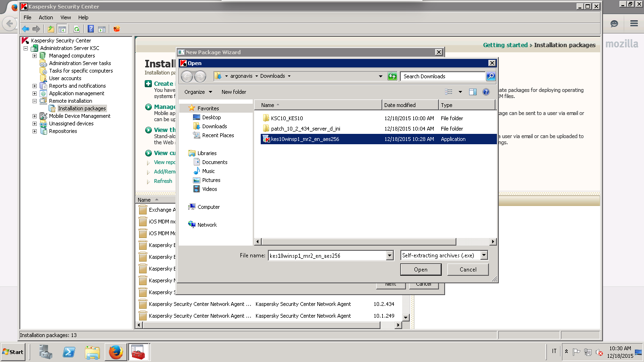Image resolution: width=644 pixels, height=362 pixels.
Task: Click the file name input field
Action: 327,255
